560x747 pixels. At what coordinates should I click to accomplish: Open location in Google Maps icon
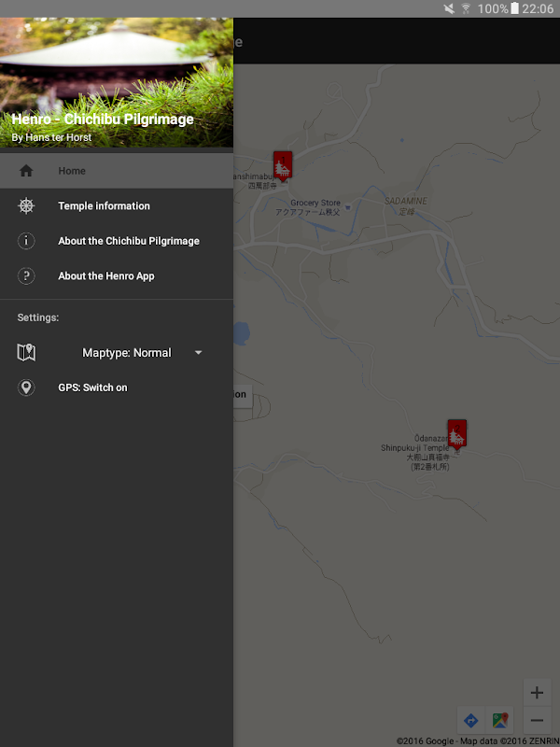click(x=499, y=720)
